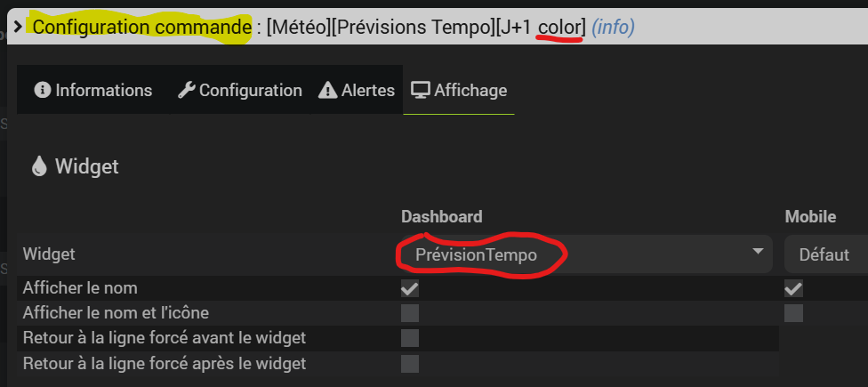Viewport: 868px width, 387px height.
Task: Open the Mobile widget 'Défaut' dropdown
Action: click(x=825, y=254)
